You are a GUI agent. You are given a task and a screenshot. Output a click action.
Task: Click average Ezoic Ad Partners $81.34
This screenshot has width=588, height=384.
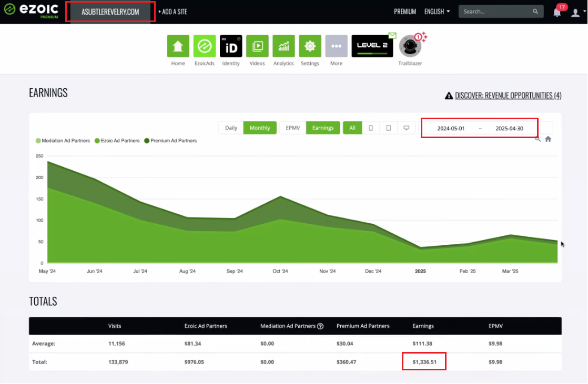192,344
